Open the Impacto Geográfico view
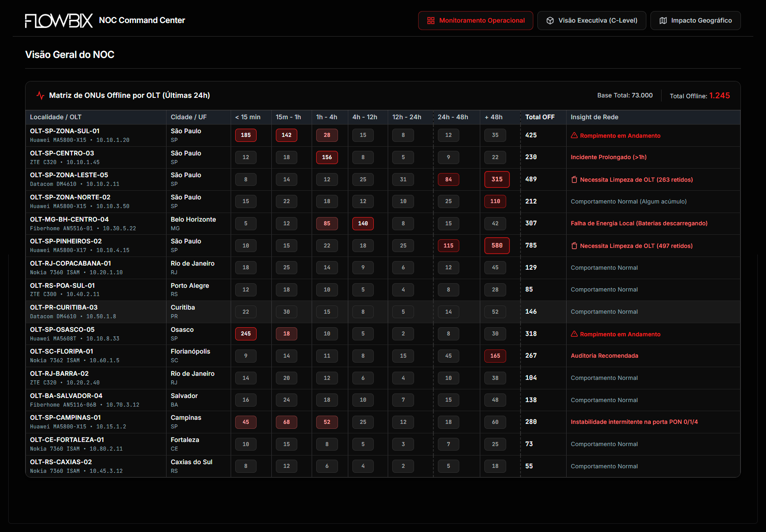Viewport: 766px width, 532px height. [696, 20]
